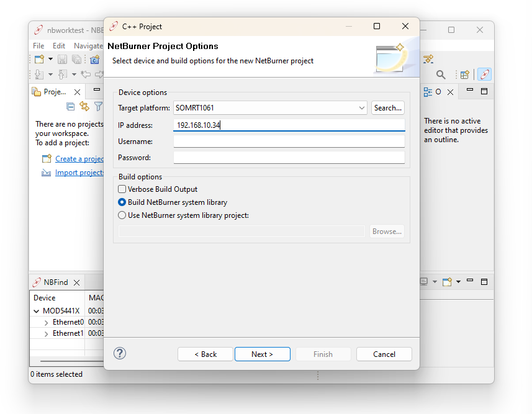This screenshot has height=414, width=532.
Task: Collapse the MOD5441X device tree node
Action: [x=37, y=311]
